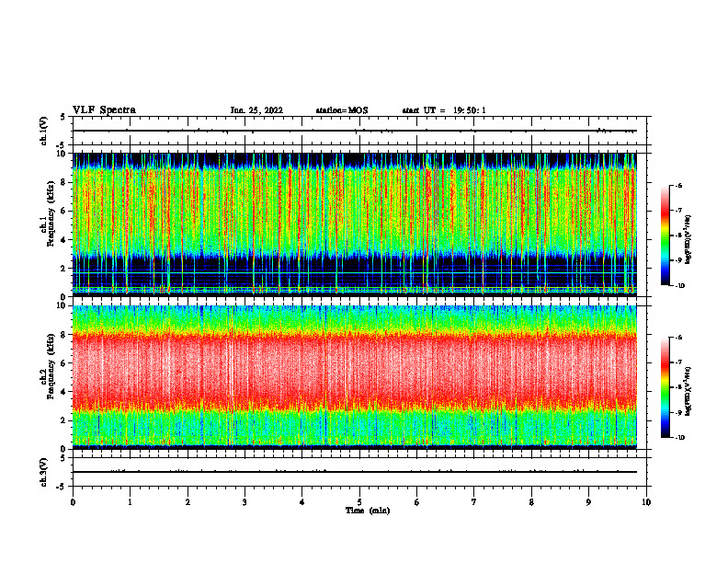Click time axis tick label "3"
Screen dimensions: 728x563
click(245, 502)
